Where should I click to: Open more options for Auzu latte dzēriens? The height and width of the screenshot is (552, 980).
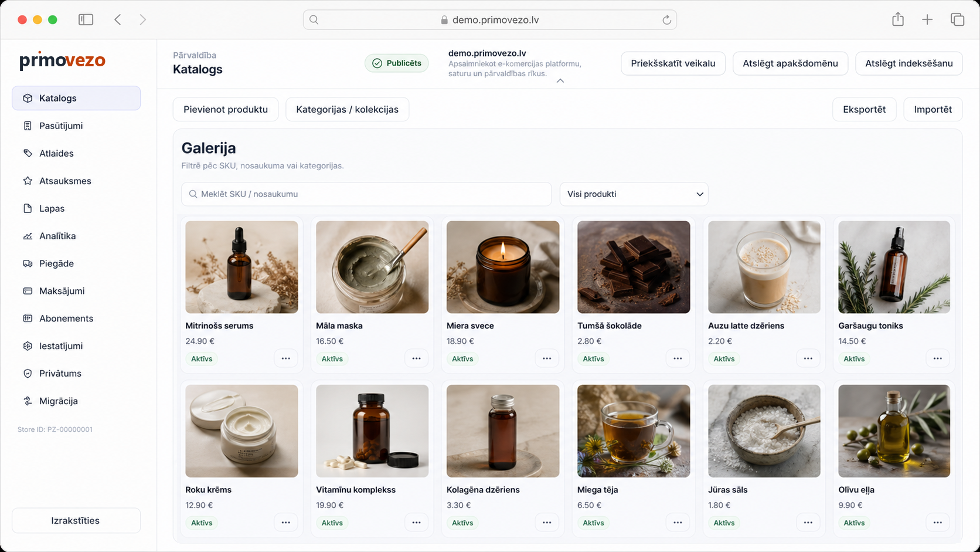808,358
